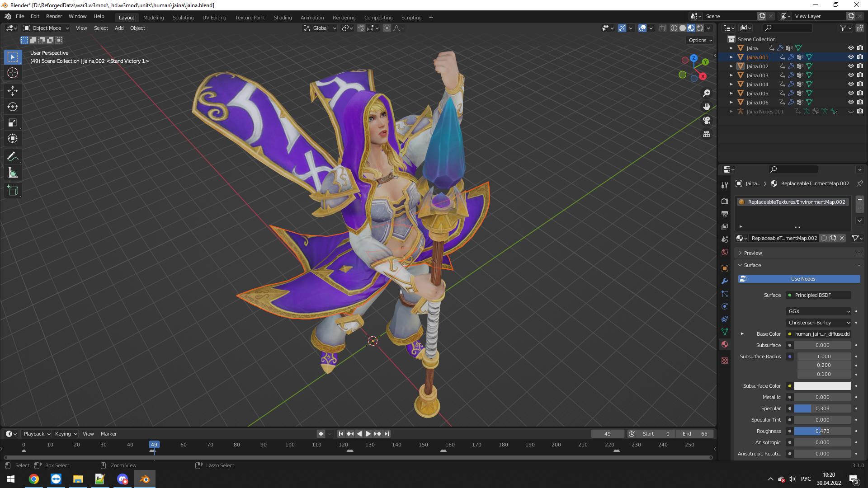Open the Render menu
This screenshot has height=488, width=868.
(54, 16)
